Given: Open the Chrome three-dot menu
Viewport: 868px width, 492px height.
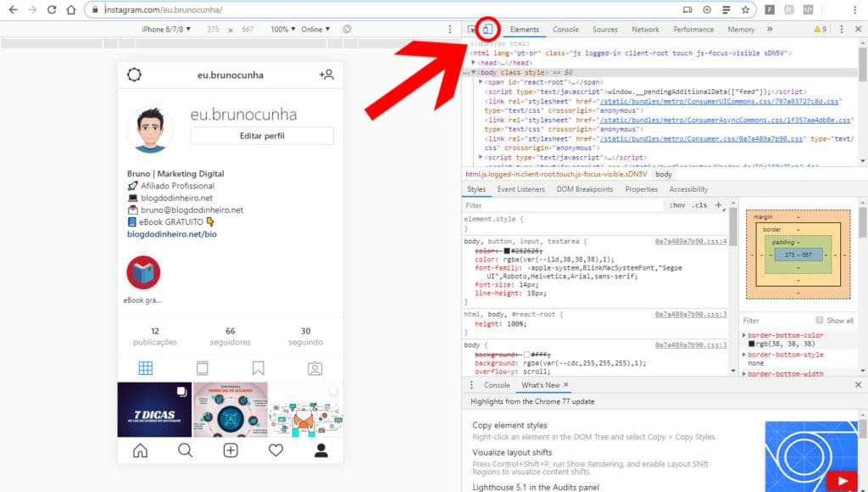Looking at the screenshot, I should tap(855, 10).
